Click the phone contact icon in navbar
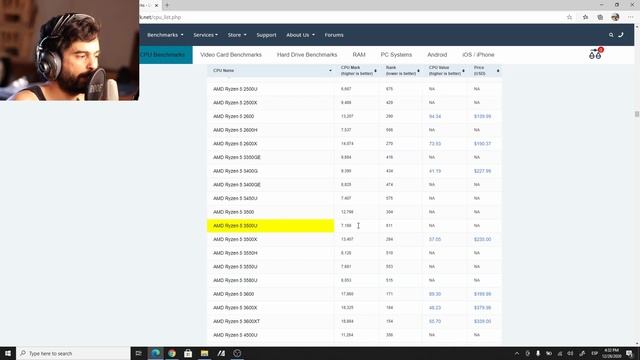 (621, 35)
